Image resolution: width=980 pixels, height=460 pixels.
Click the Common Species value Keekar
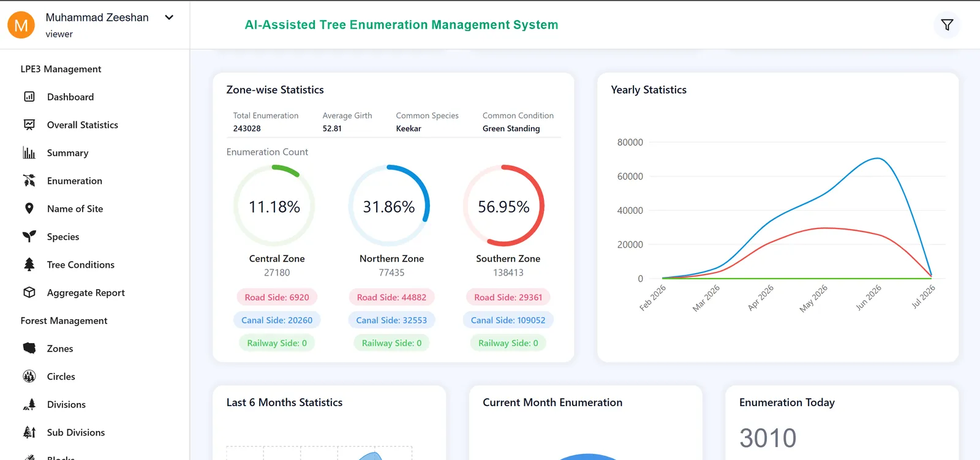409,129
